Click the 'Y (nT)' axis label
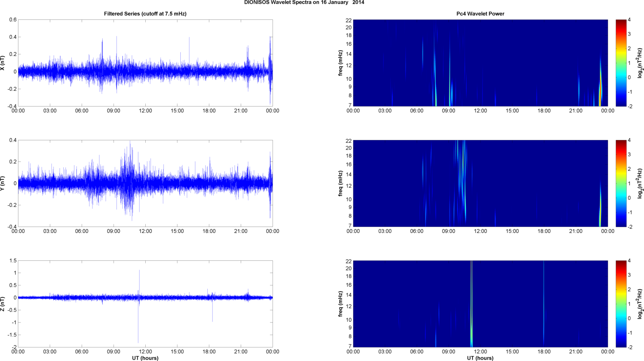The height and width of the screenshot is (361, 644). click(x=3, y=183)
